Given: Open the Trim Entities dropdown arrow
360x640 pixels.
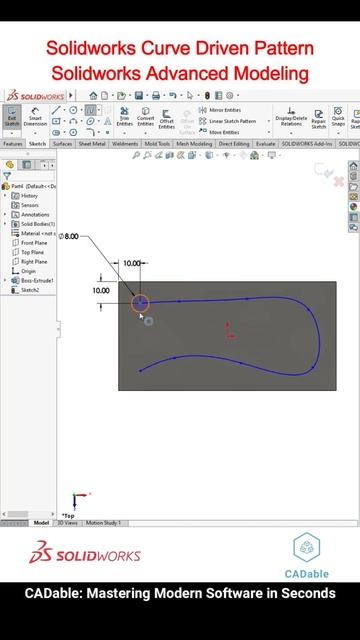Looking at the screenshot, I should (x=124, y=133).
